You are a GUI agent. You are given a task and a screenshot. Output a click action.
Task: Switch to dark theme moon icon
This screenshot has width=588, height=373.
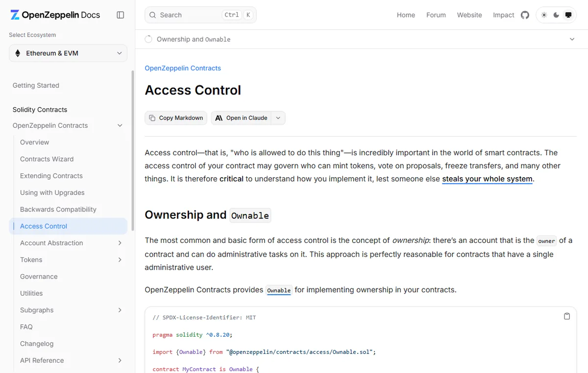click(x=556, y=15)
